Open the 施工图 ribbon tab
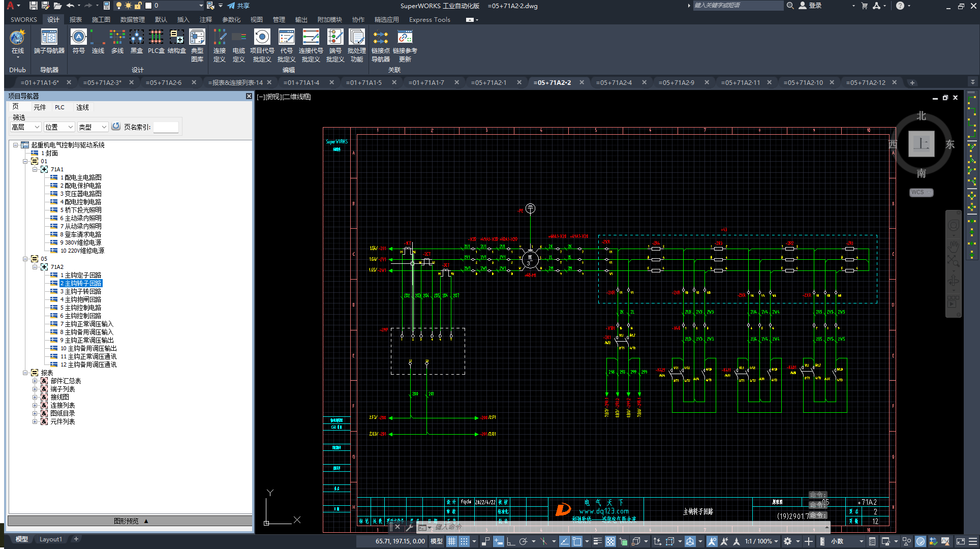This screenshot has height=549, width=980. click(x=101, y=19)
